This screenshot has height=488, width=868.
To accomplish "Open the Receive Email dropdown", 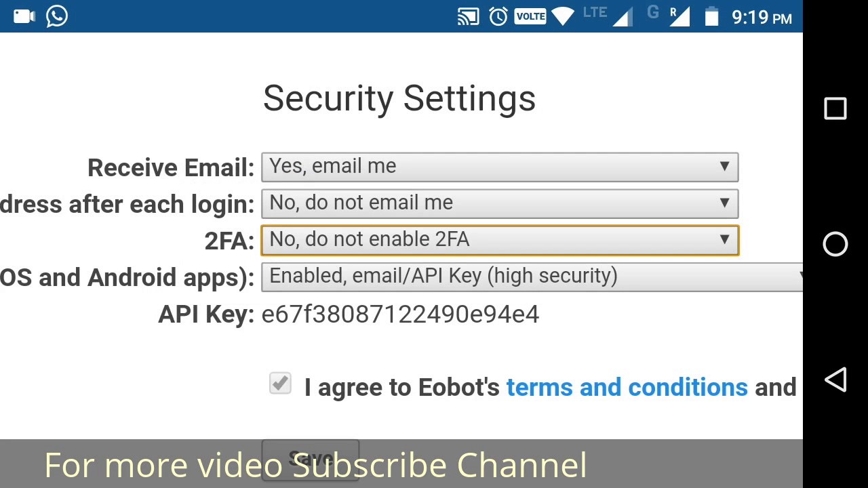I will [x=500, y=167].
